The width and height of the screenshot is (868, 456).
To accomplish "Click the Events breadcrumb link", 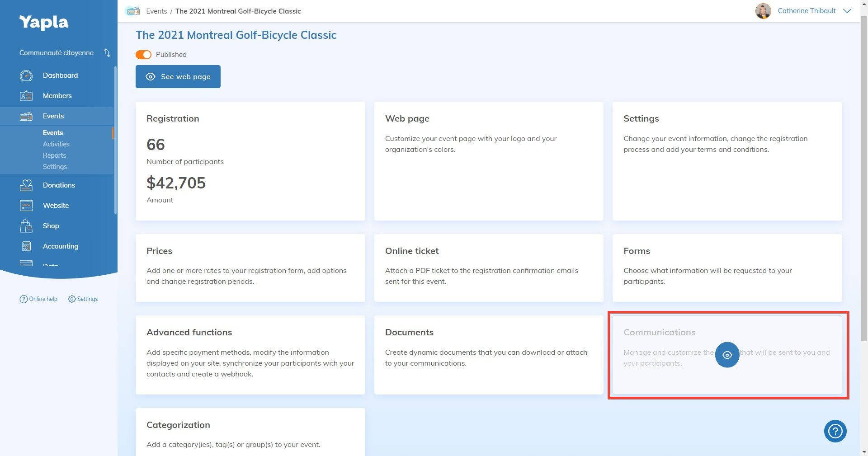I will 156,11.
